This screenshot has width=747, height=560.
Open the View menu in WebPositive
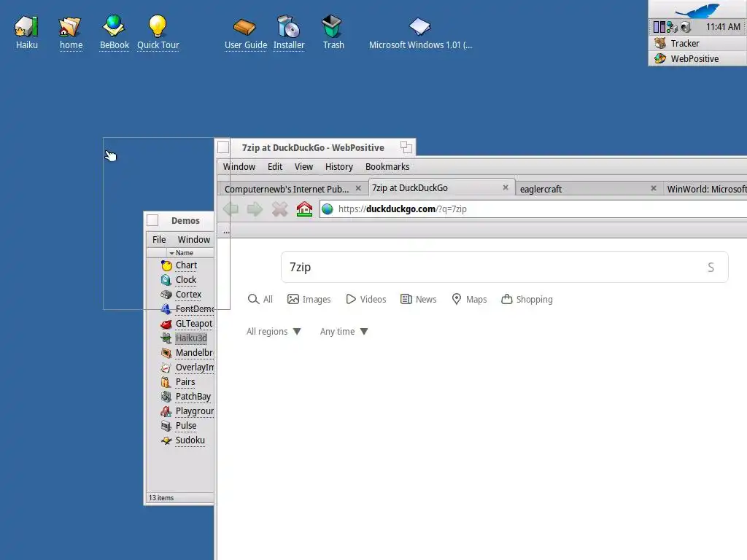click(x=303, y=167)
